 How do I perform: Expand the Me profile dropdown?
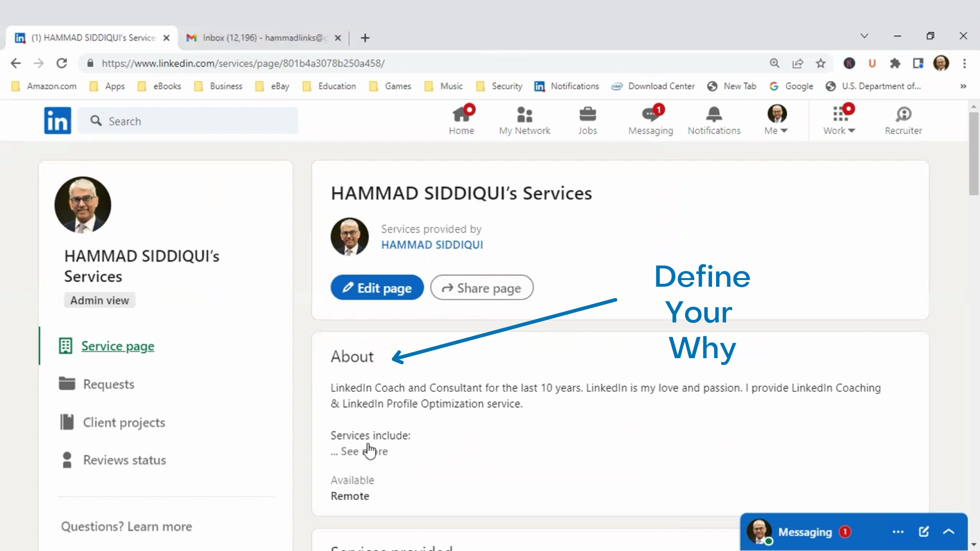coord(776,120)
